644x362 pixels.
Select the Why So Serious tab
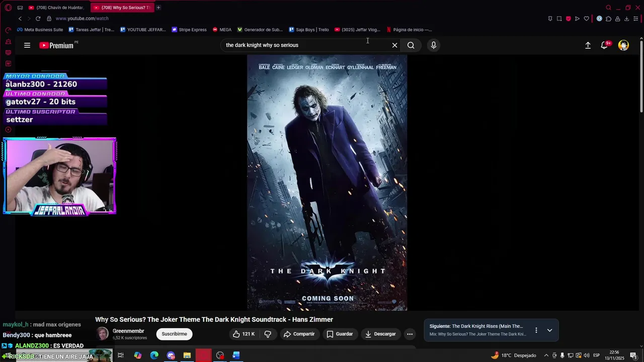[x=123, y=8]
